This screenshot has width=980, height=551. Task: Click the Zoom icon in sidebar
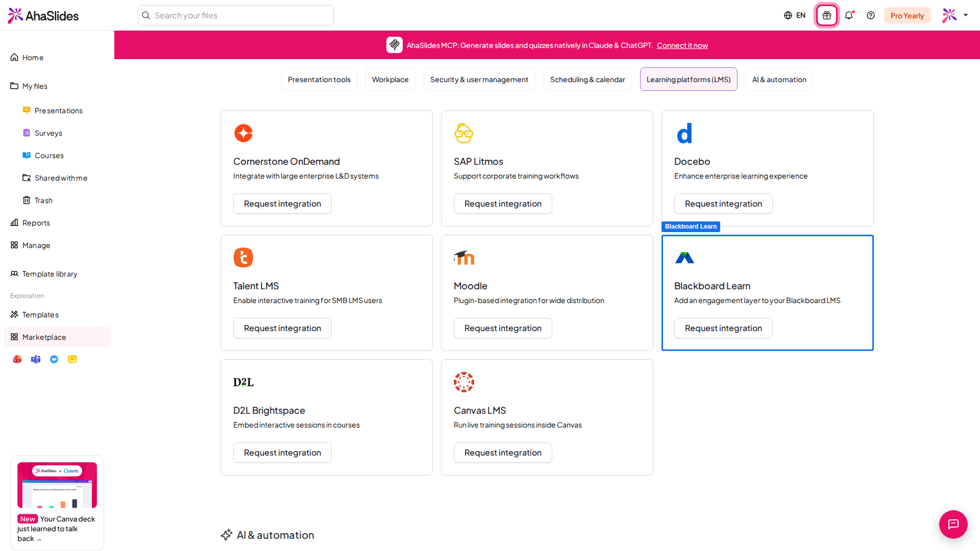(x=54, y=359)
